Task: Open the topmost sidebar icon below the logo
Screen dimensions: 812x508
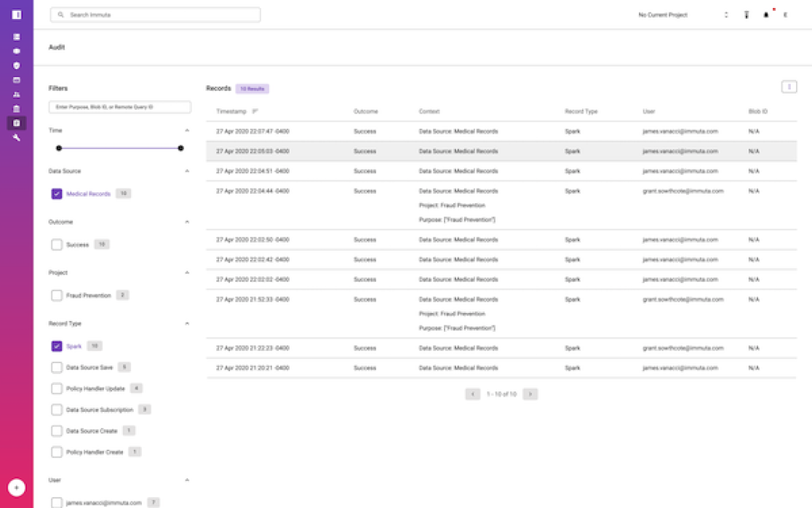Action: (16, 37)
